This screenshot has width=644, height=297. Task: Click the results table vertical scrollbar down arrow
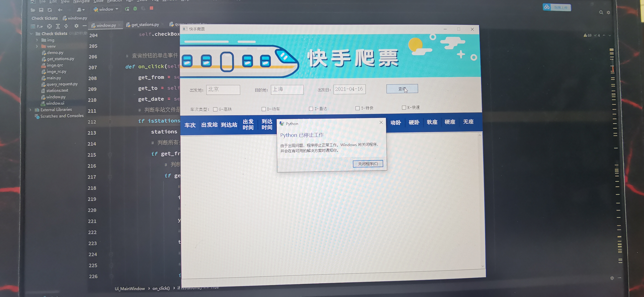click(x=482, y=266)
